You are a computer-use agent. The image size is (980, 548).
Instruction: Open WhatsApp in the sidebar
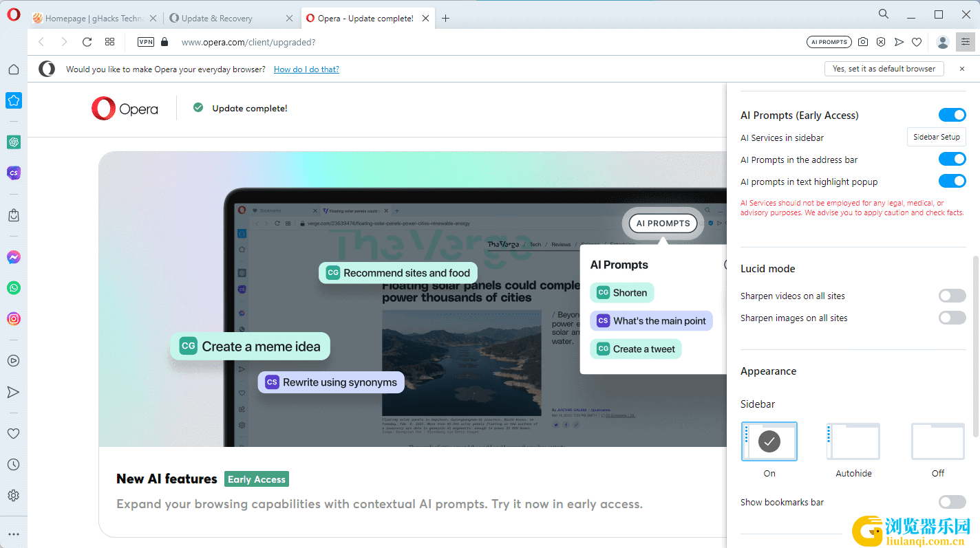(14, 288)
